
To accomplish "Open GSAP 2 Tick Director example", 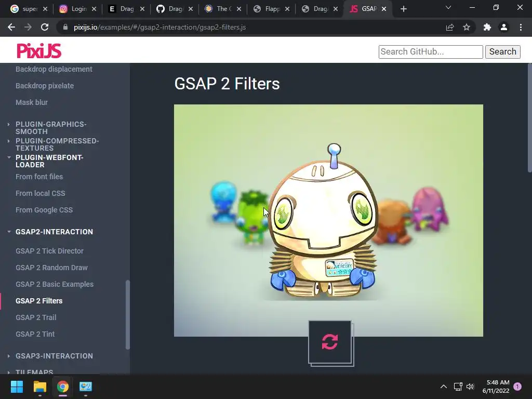I will (x=49, y=251).
